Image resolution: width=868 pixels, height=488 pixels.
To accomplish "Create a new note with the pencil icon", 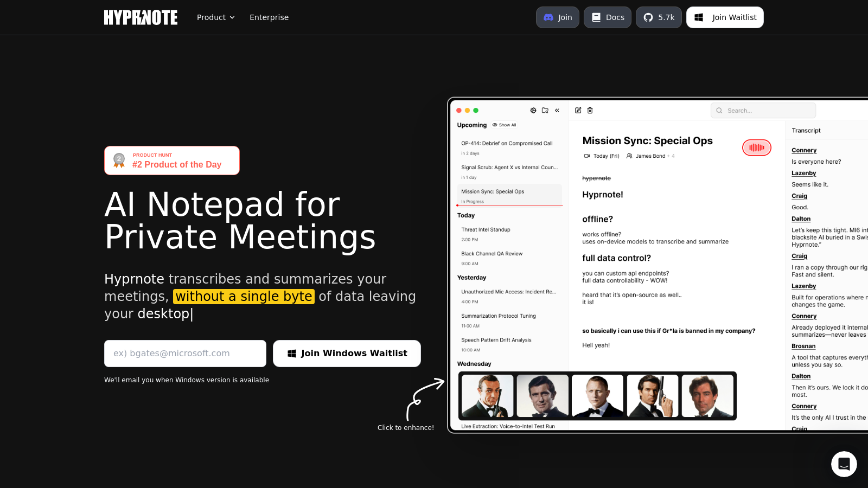I will click(x=578, y=110).
